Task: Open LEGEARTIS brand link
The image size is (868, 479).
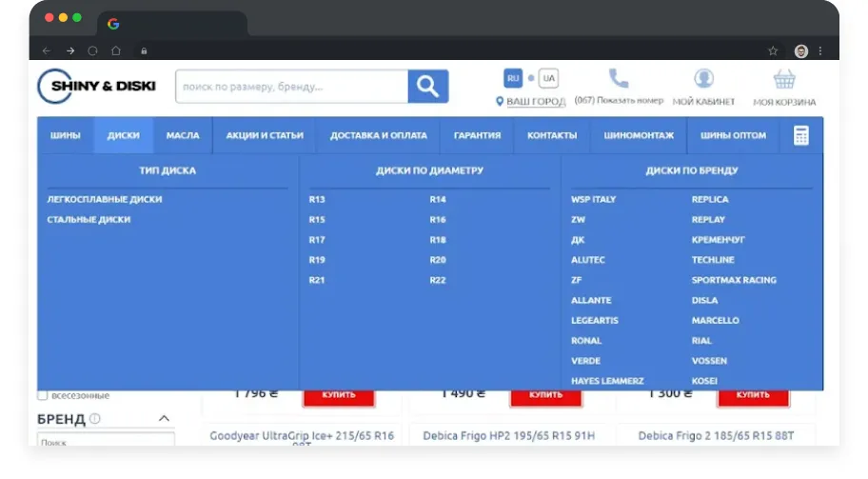Action: tap(595, 321)
